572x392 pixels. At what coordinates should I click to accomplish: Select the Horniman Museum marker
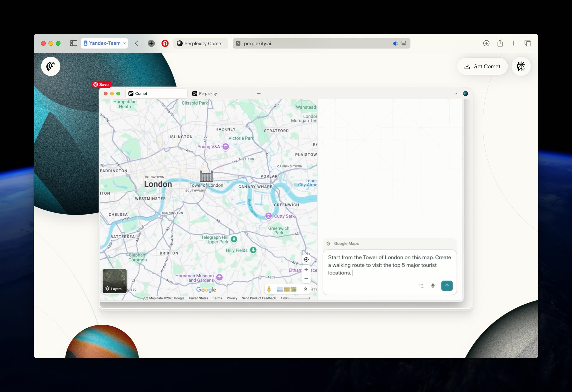point(219,278)
